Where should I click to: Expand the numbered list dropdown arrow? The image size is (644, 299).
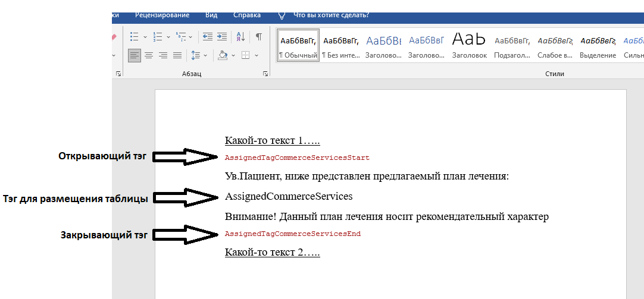(168, 36)
